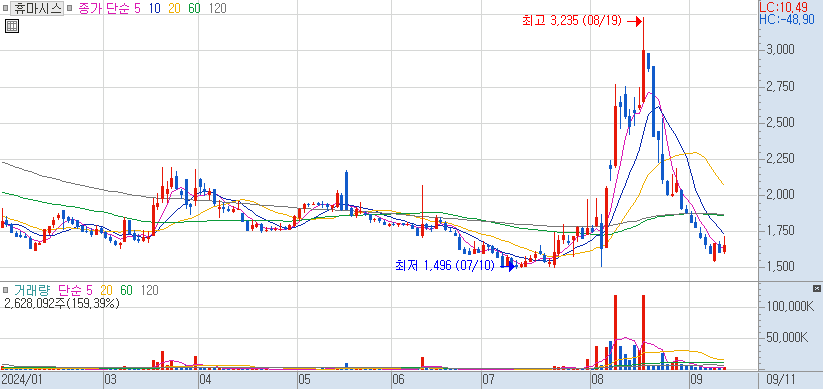This screenshot has height=389, width=823.
Task: Select the price 60-day moving average label
Action: pyautogui.click(x=194, y=9)
